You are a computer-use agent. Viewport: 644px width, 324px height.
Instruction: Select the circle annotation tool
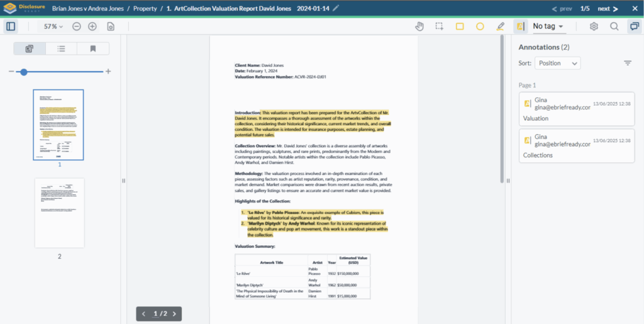pos(480,26)
